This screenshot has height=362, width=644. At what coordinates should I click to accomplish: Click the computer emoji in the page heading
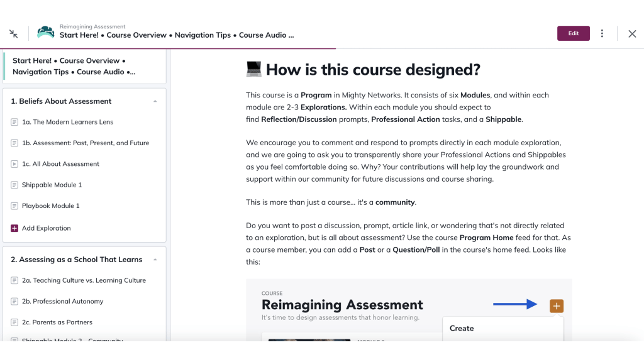253,69
